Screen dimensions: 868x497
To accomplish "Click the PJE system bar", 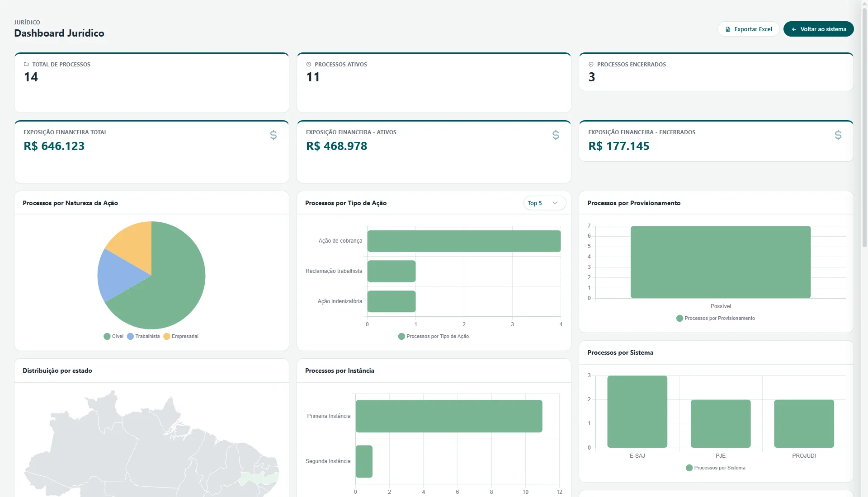I will coord(721,424).
